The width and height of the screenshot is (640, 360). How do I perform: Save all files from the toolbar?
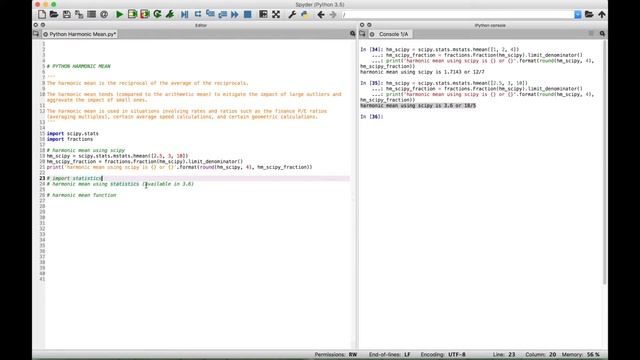click(79, 14)
